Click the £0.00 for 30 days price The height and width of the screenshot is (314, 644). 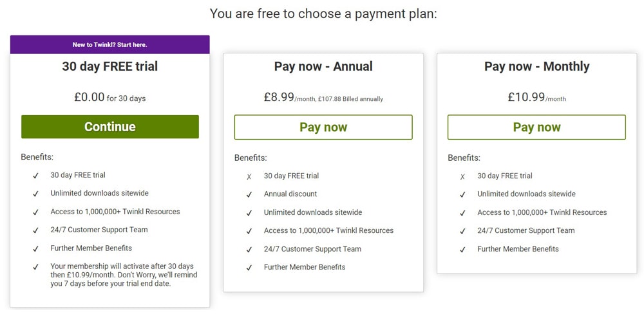[109, 98]
